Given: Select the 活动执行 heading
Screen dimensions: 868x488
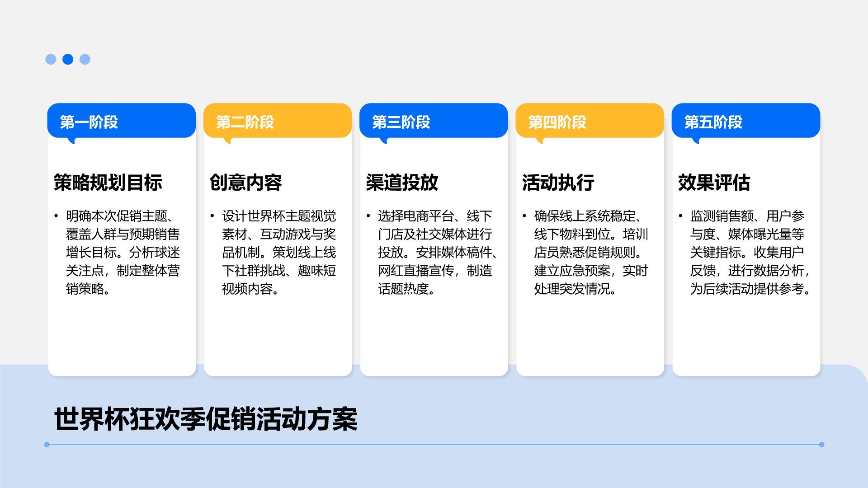Looking at the screenshot, I should coord(558,183).
